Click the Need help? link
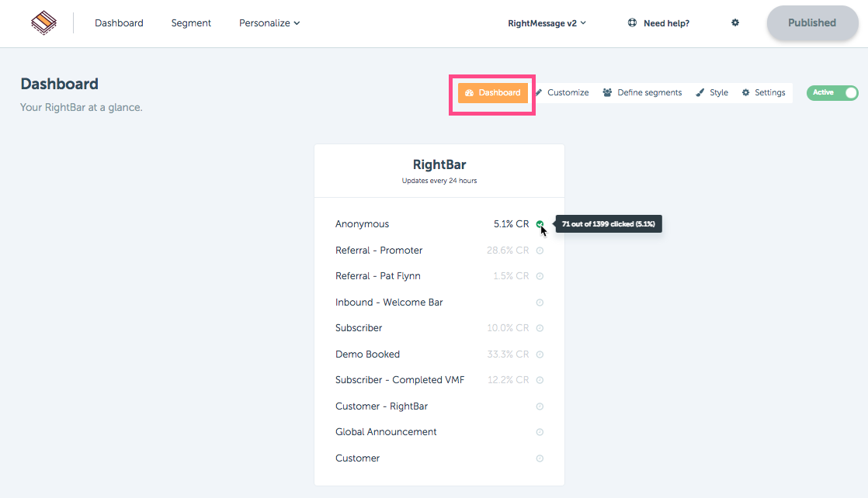The width and height of the screenshot is (868, 498). pyautogui.click(x=666, y=23)
